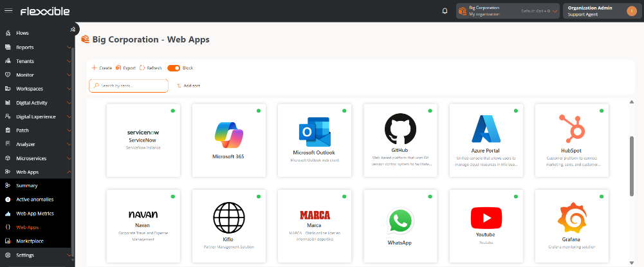Viewport: 644px width, 267px height.
Task: Click the pin sidebar icon
Action: pos(73,29)
